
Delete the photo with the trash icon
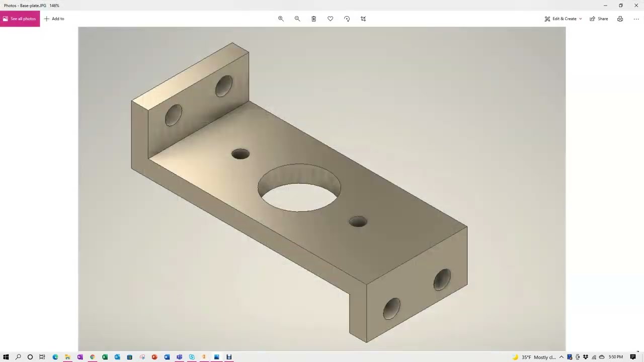313,19
